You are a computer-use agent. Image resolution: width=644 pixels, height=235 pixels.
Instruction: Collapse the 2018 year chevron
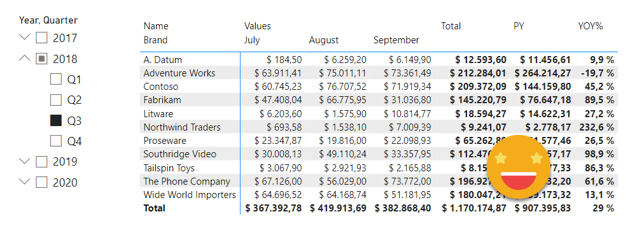coord(25,59)
